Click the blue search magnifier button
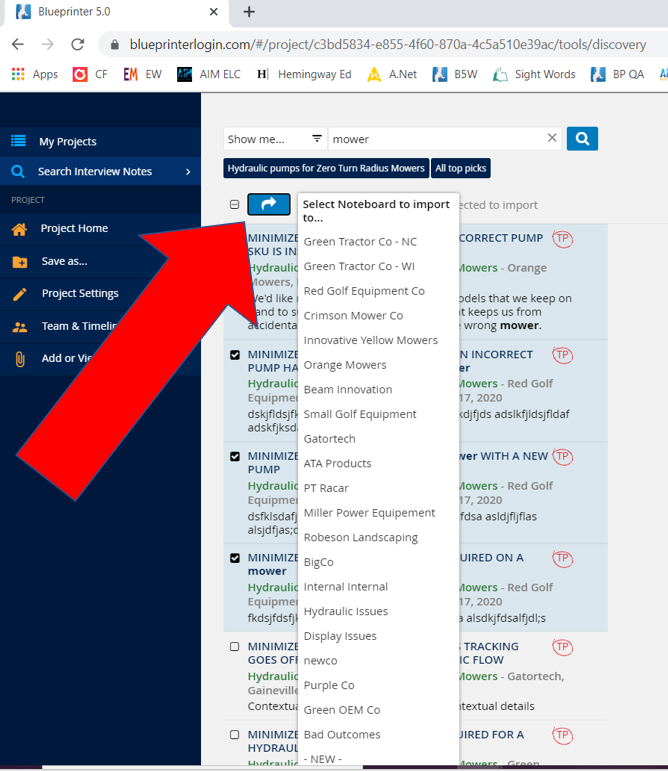The width and height of the screenshot is (668, 771). pos(582,139)
